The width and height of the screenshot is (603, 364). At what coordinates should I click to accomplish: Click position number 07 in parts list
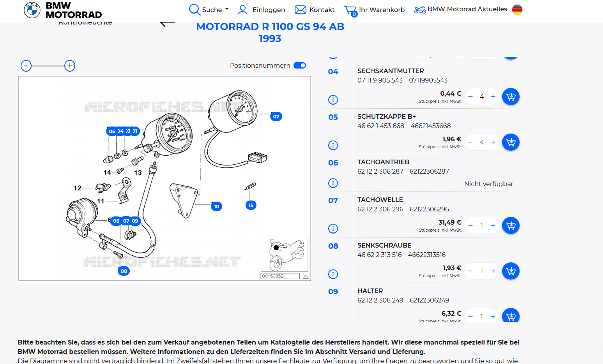(x=333, y=200)
